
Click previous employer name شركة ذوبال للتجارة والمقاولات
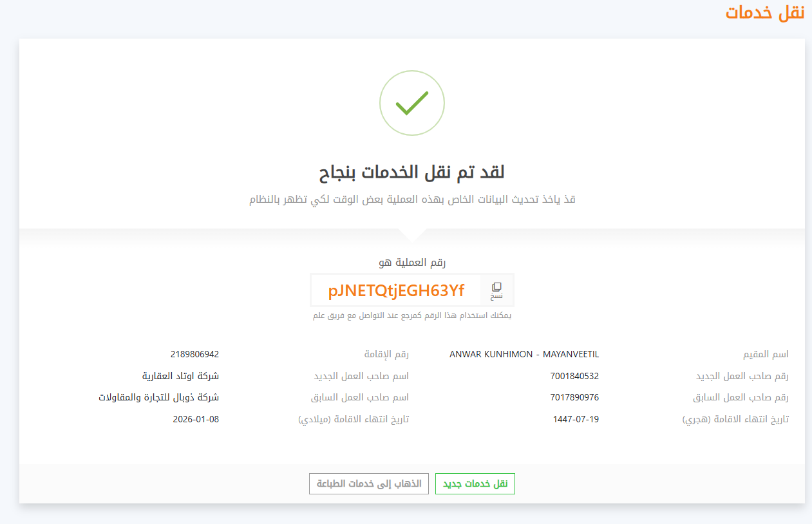tap(159, 397)
